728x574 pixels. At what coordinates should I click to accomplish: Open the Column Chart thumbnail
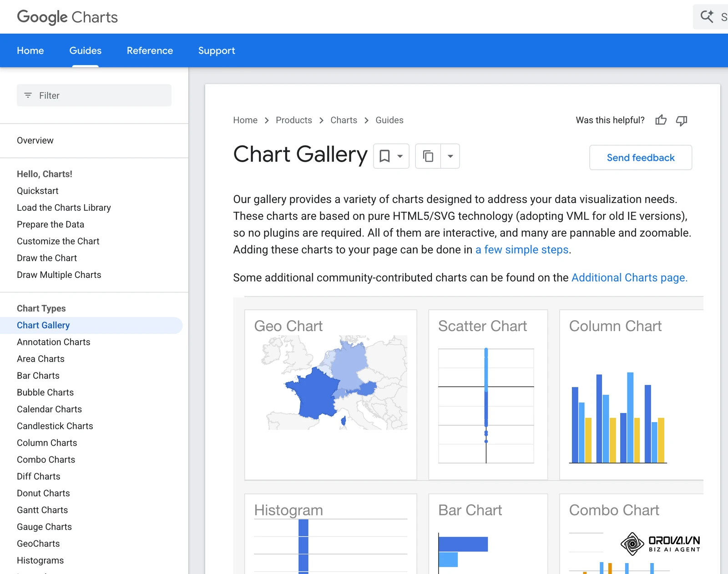coord(632,395)
